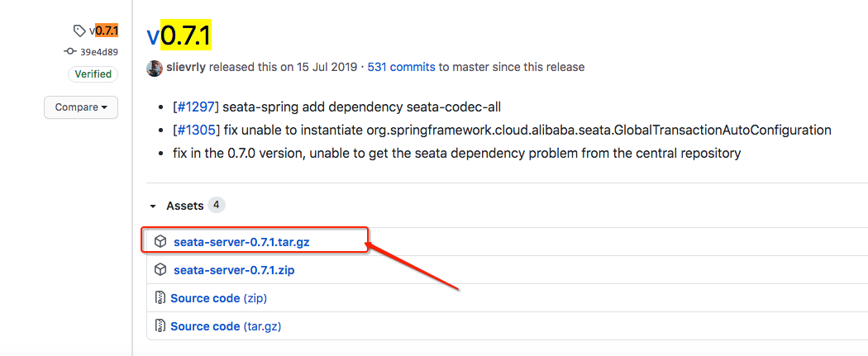868x356 pixels.
Task: Open the 531 commits link
Action: click(401, 69)
